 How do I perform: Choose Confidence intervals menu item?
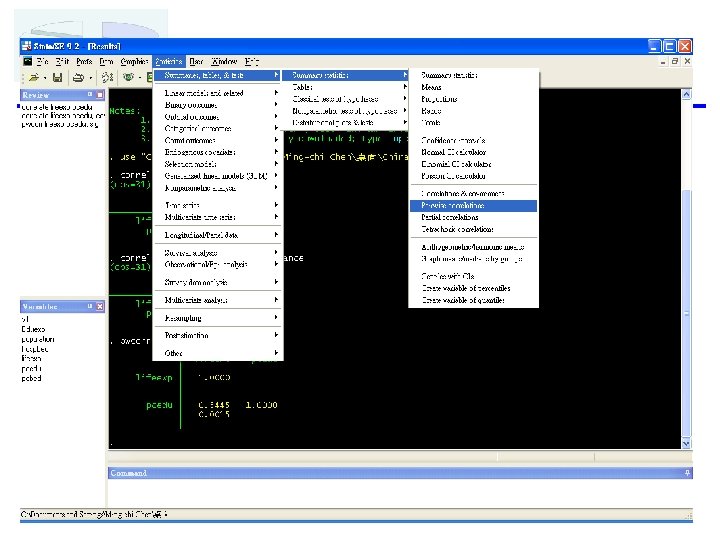(x=473, y=140)
